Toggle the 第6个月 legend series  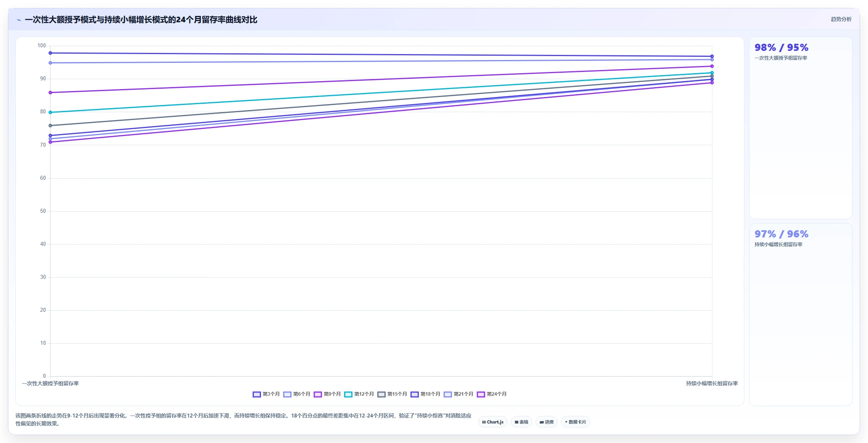click(297, 394)
